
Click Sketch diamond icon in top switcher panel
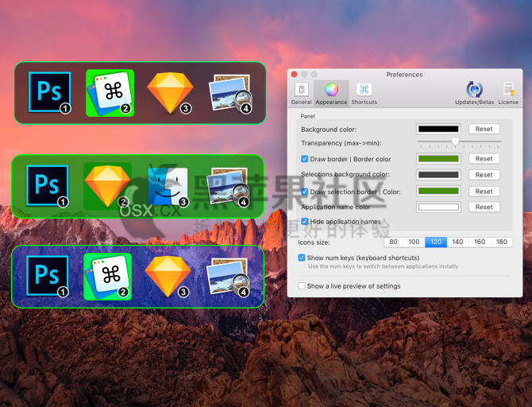point(171,92)
